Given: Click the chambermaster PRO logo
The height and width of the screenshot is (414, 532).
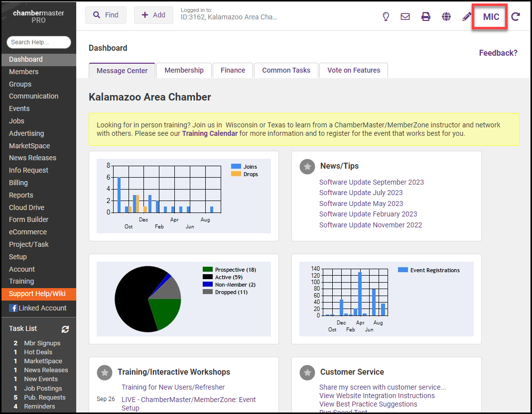Looking at the screenshot, I should click(x=38, y=16).
